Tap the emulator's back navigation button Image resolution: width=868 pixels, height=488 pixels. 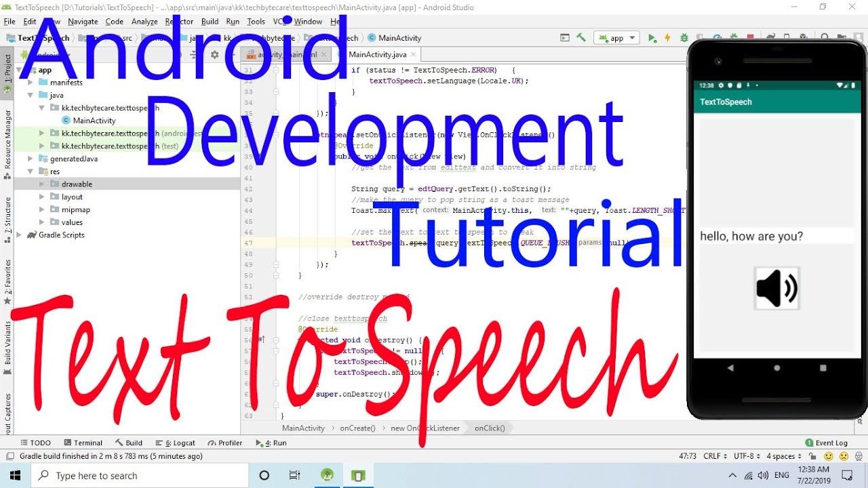730,368
